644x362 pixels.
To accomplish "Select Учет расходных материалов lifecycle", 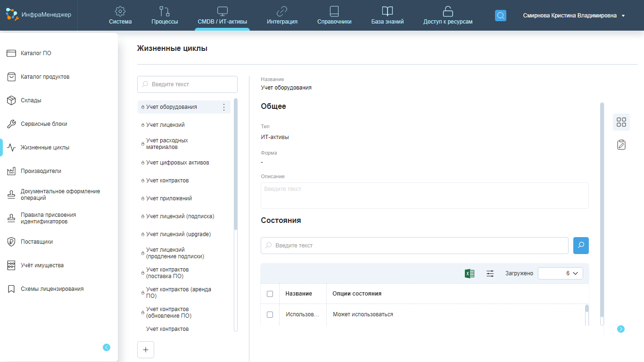I will tap(167, 144).
